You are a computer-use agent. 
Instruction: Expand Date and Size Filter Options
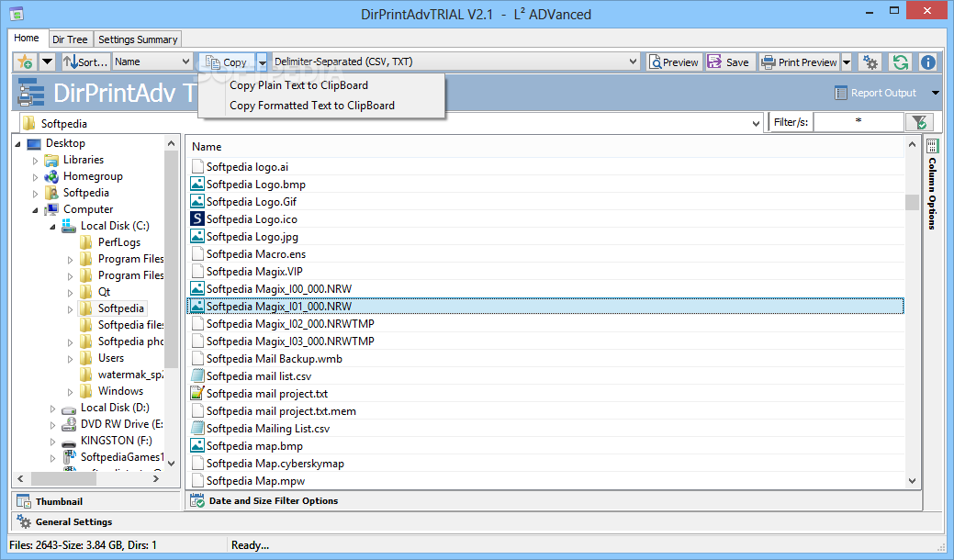tap(554, 501)
